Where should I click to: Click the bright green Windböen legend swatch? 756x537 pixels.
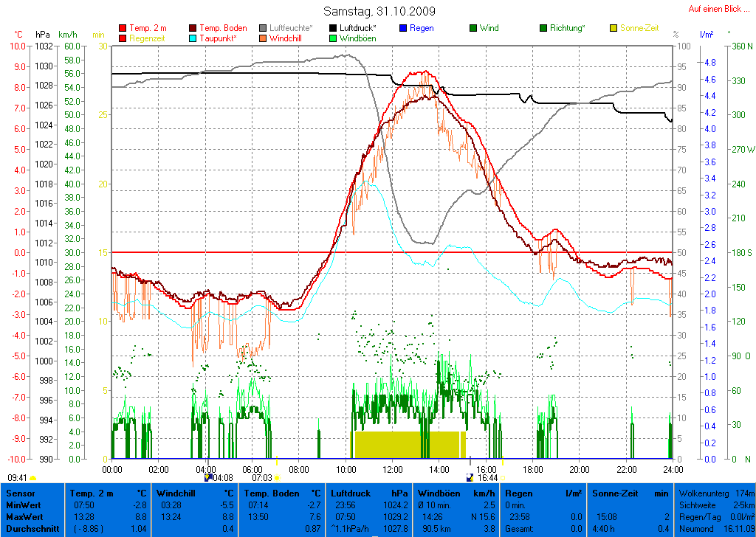click(333, 38)
